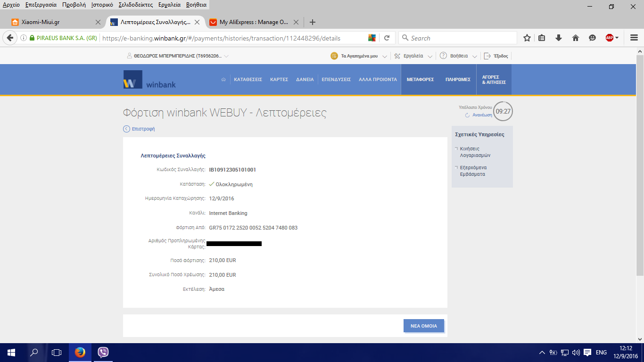Go back with the browser Back arrow
The height and width of the screenshot is (362, 644).
[10, 38]
